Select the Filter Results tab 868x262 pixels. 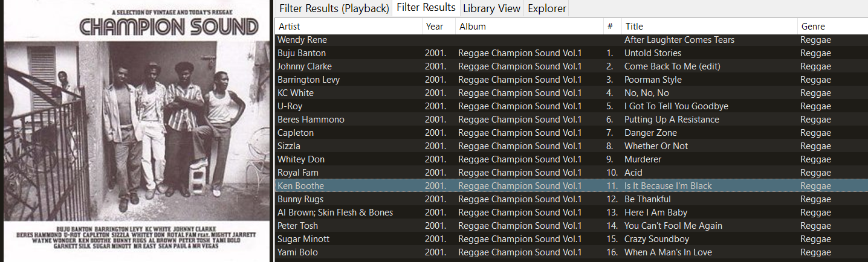pyautogui.click(x=426, y=8)
